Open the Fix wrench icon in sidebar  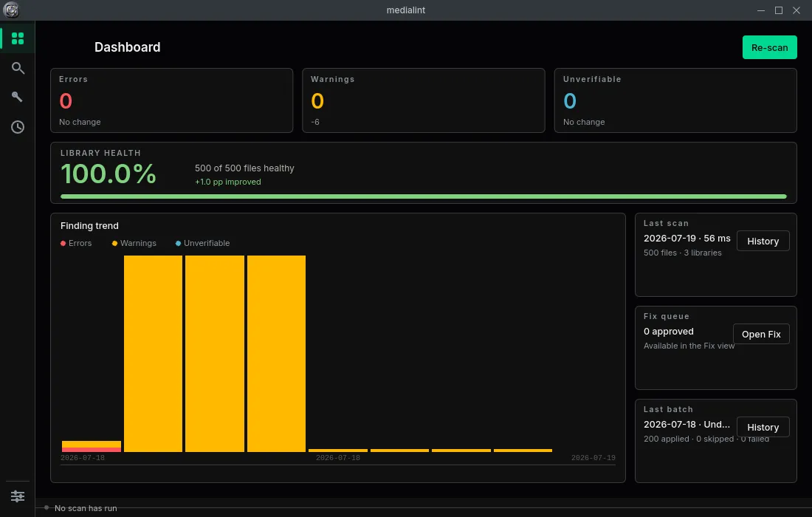tap(18, 97)
